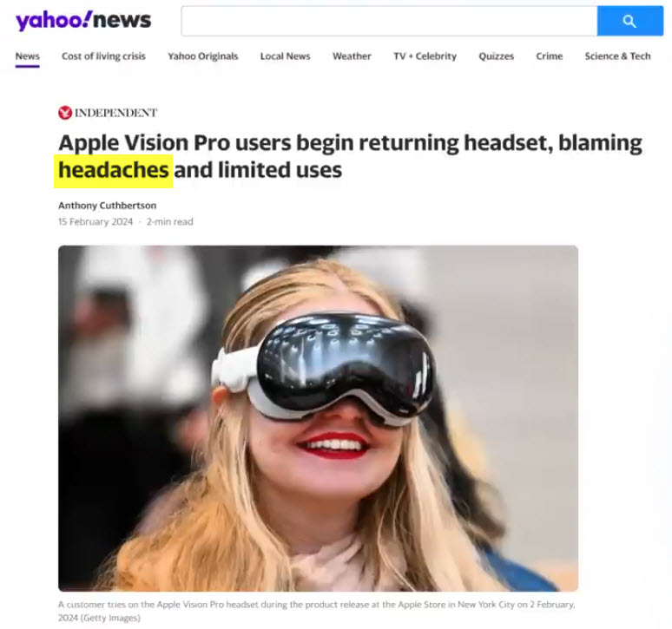Image resolution: width=672 pixels, height=629 pixels.
Task: Click the Apple Vision Pro article headline
Action: pos(350,156)
